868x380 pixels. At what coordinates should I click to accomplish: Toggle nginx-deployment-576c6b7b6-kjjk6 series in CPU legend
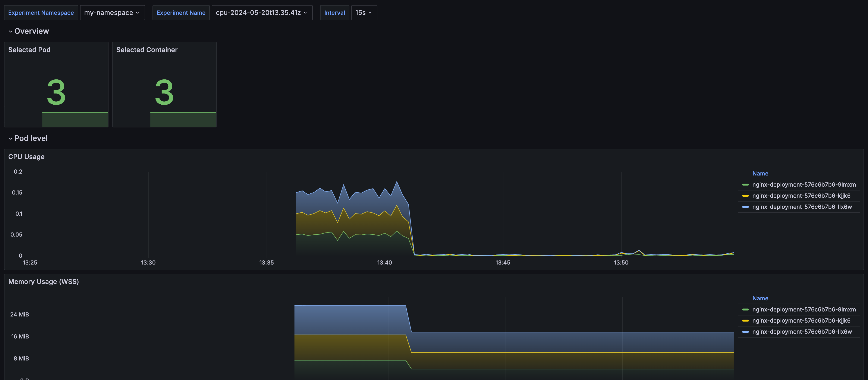pyautogui.click(x=801, y=196)
